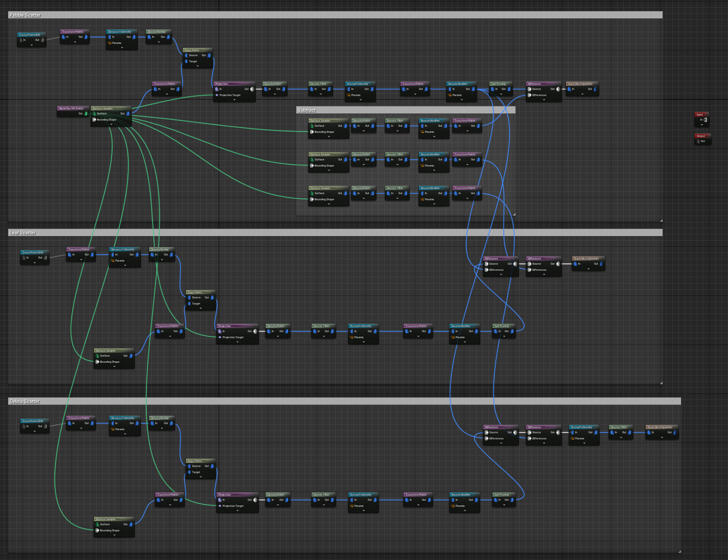Click Out pin of Self Pruning in Debris Scatter
Image resolution: width=728 pixels, height=560 pixels.
point(511,500)
